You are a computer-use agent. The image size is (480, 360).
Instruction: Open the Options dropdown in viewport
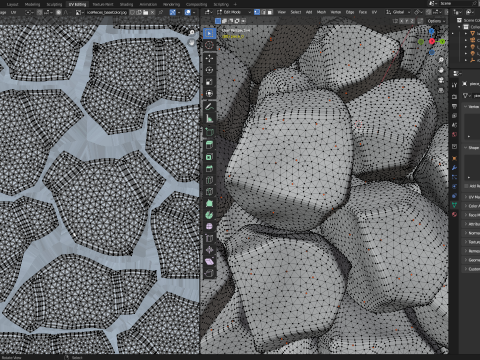(x=436, y=21)
